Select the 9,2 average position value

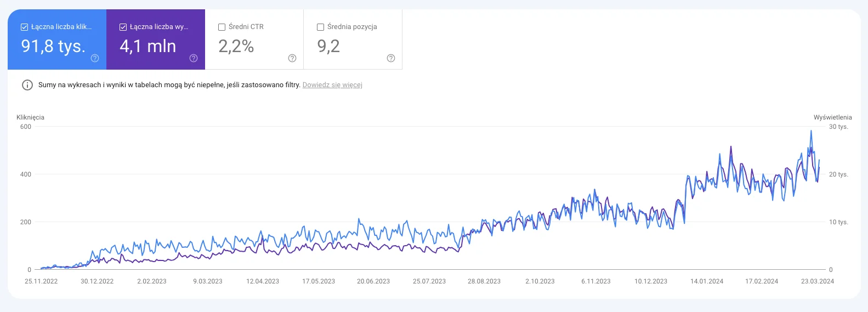pos(328,46)
